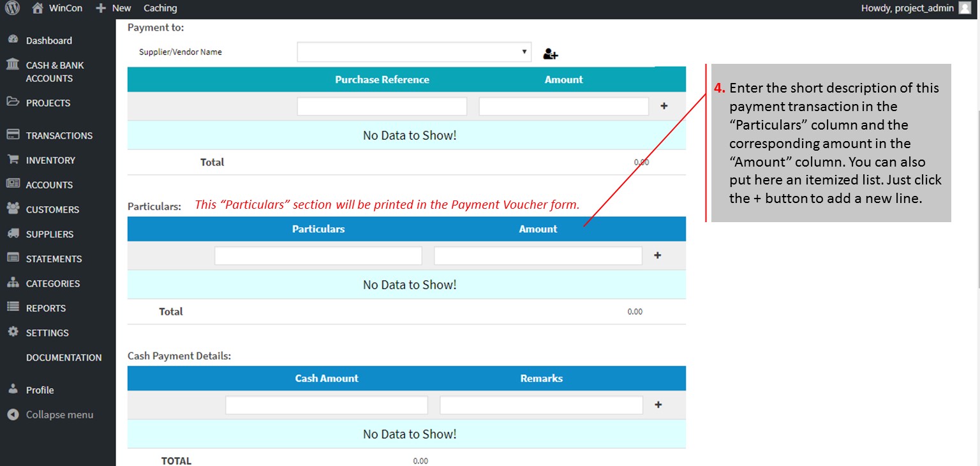Click the Caching link
The image size is (980, 466).
160,8
